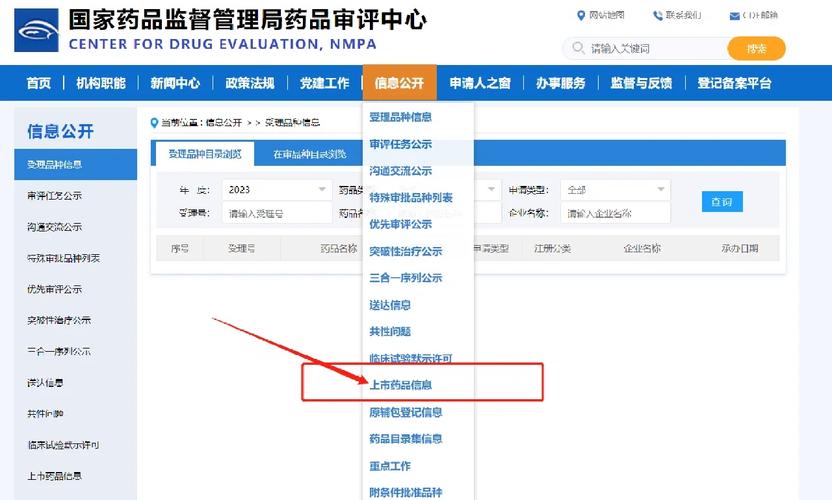This screenshot has height=500, width=832.
Task: Click 优先审评公示 in the left sidebar
Action: (55, 289)
